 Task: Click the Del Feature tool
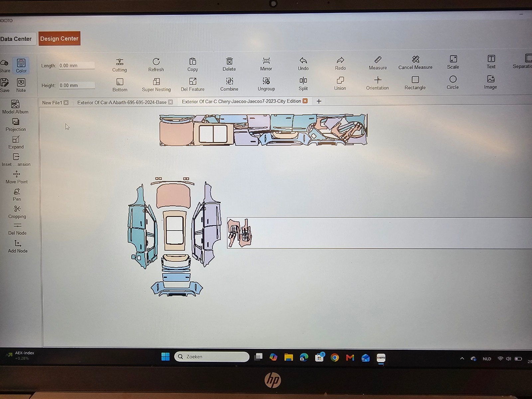(x=193, y=85)
